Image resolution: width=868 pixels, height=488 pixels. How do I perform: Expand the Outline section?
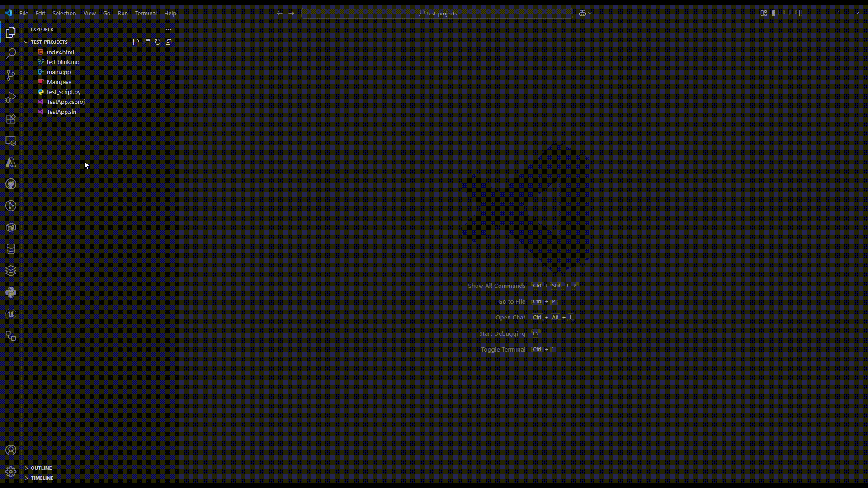click(x=41, y=468)
